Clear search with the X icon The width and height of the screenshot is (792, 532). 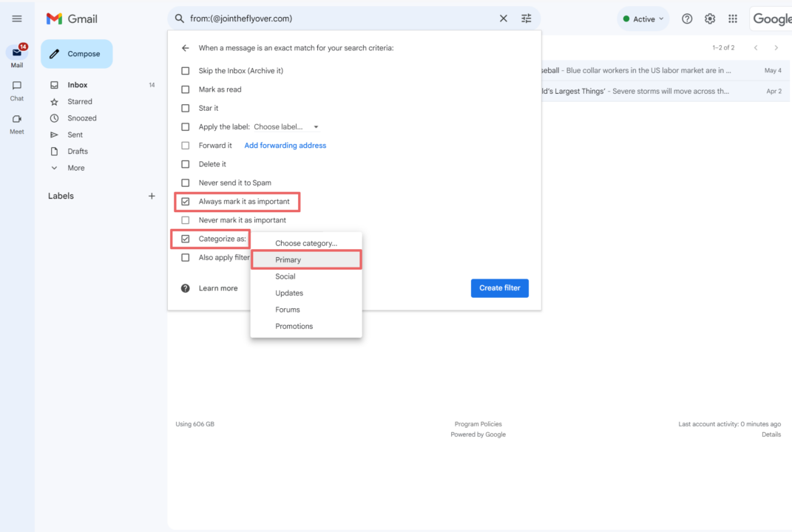pyautogui.click(x=504, y=18)
